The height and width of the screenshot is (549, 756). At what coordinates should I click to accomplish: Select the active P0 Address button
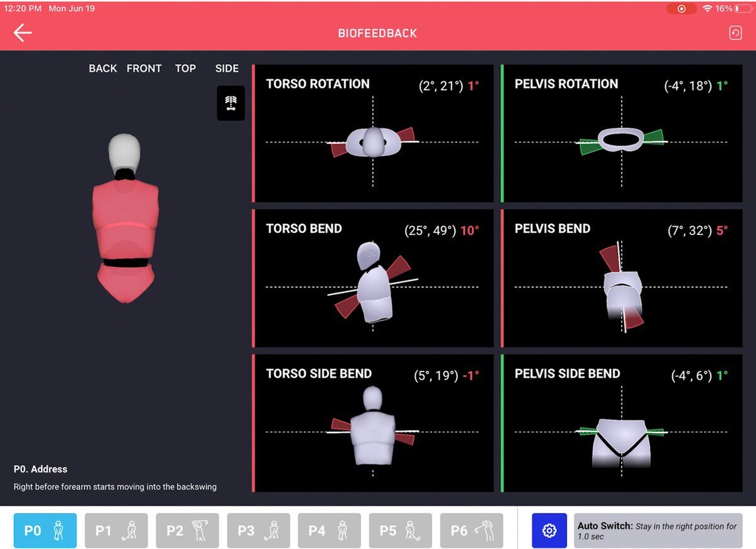point(45,531)
